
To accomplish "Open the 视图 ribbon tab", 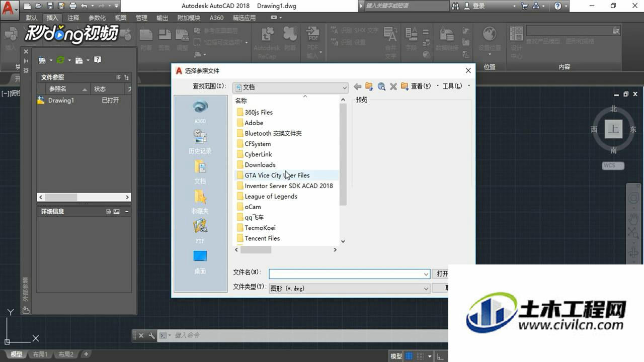I will (x=121, y=18).
